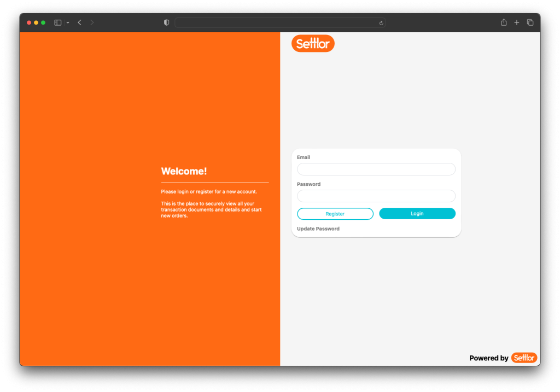Image resolution: width=560 pixels, height=392 pixels.
Task: Click the Welcome heading text
Action: click(x=184, y=171)
